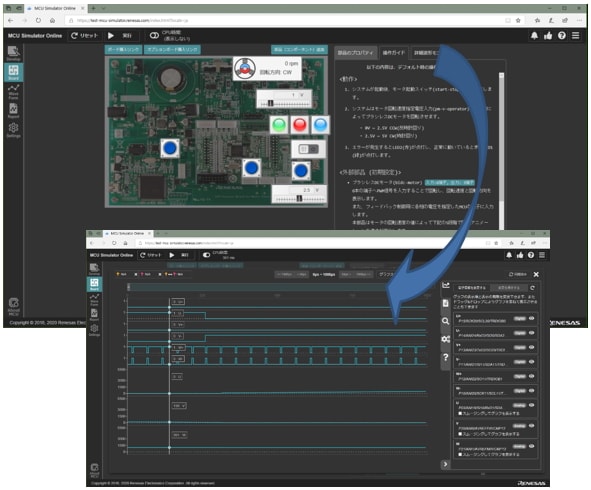
Task: Toggle visibility eye for U- signal
Action: pyautogui.click(x=531, y=333)
